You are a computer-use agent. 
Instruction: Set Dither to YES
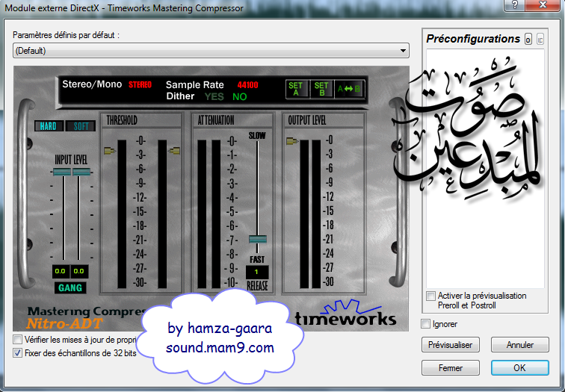(x=214, y=96)
